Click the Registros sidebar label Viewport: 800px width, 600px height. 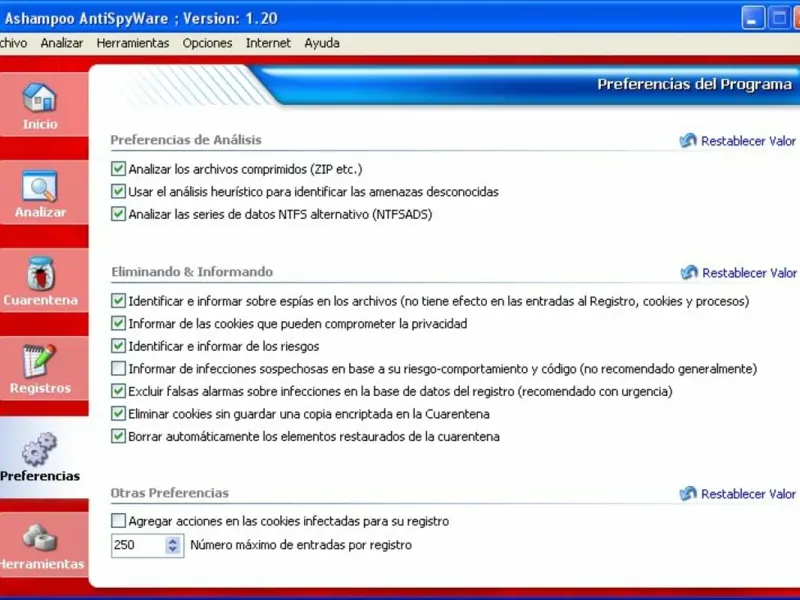click(40, 388)
